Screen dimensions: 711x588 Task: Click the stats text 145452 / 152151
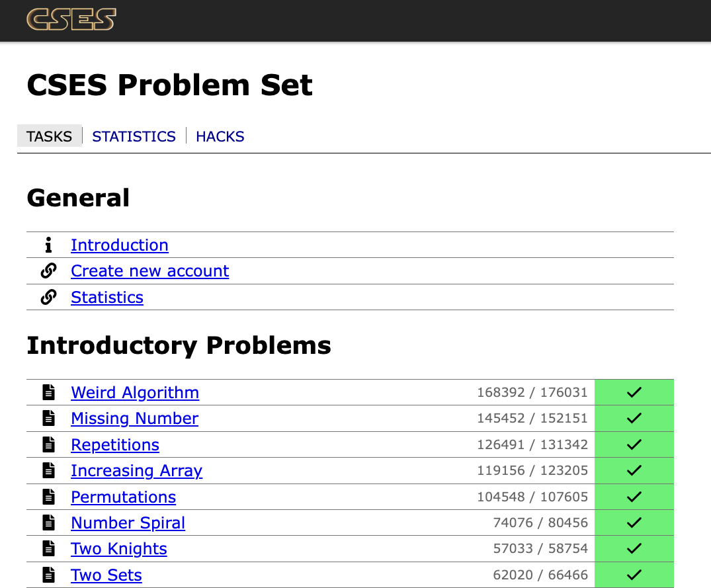532,418
